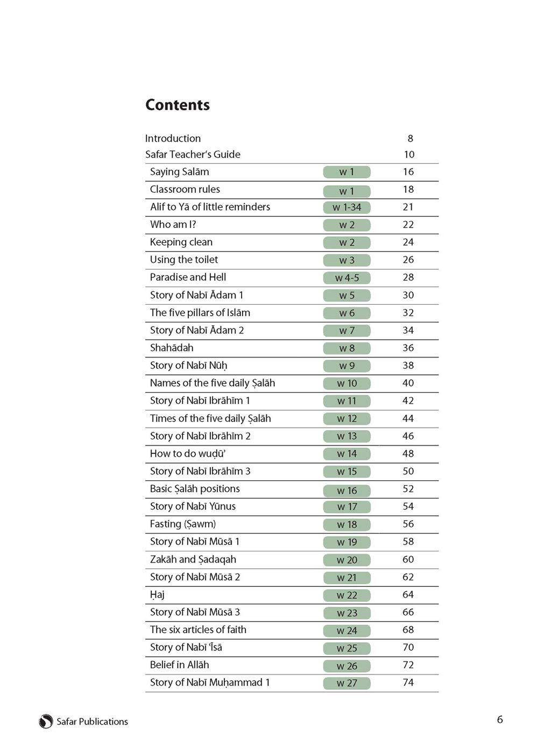The height and width of the screenshot is (756, 538).
Task: Select the Fasting (Ṣawm) lesson entry
Action: (182, 524)
